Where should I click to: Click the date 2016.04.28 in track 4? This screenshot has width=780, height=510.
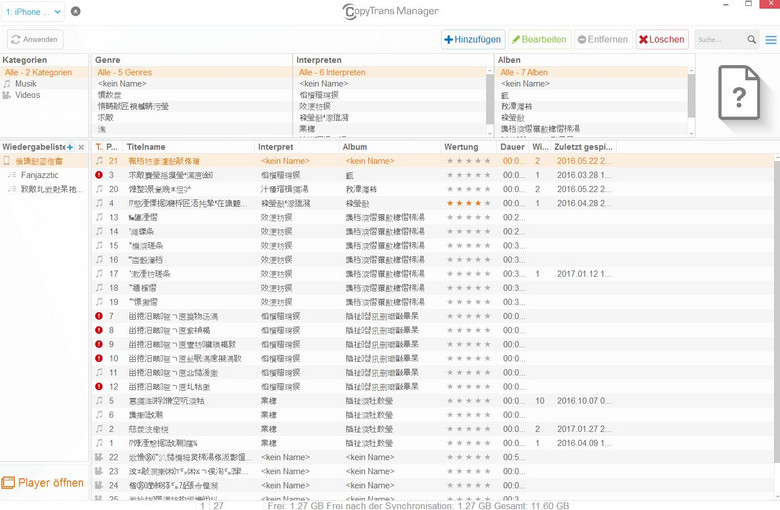click(x=584, y=203)
